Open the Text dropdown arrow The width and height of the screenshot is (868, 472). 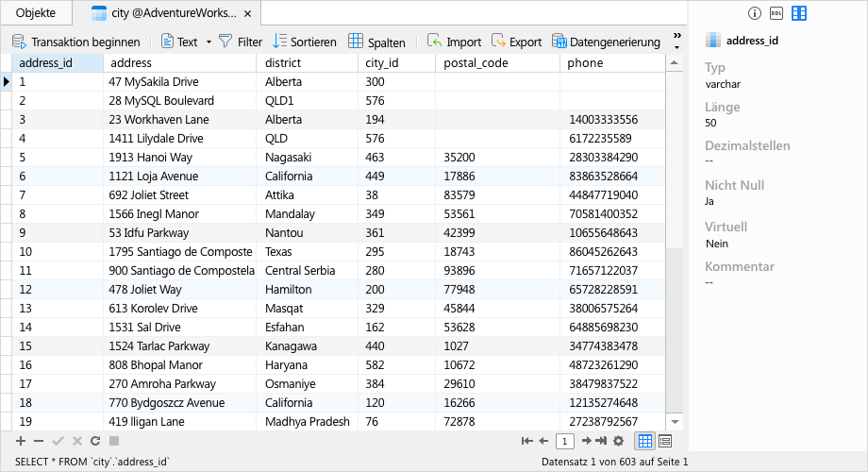209,42
